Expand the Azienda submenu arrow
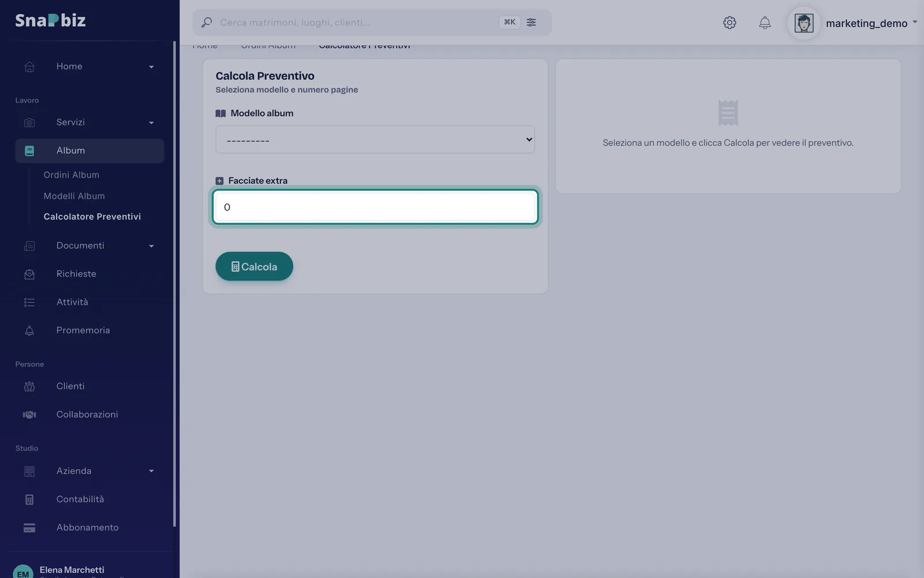This screenshot has width=924, height=578. 151,471
